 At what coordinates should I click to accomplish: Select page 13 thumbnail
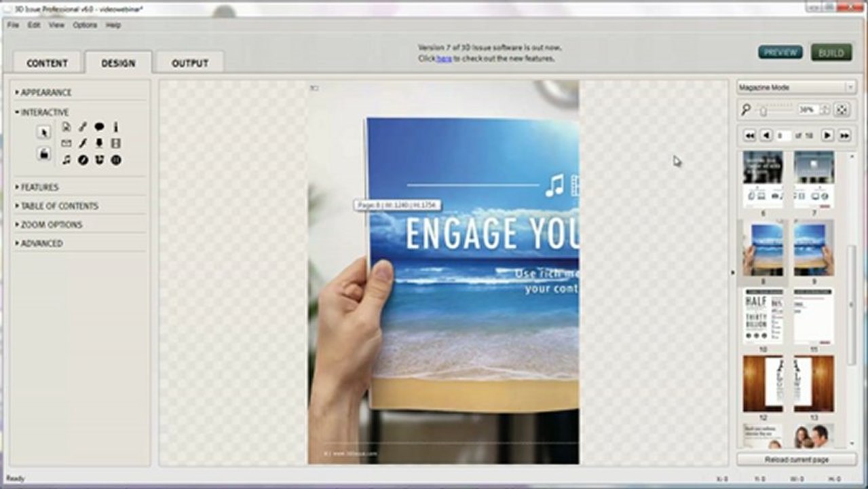814,384
